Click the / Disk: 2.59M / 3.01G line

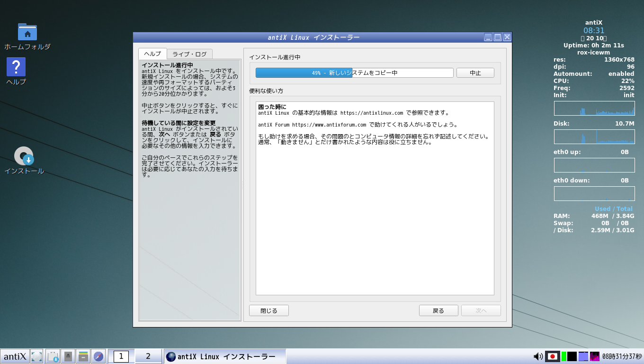coord(594,230)
